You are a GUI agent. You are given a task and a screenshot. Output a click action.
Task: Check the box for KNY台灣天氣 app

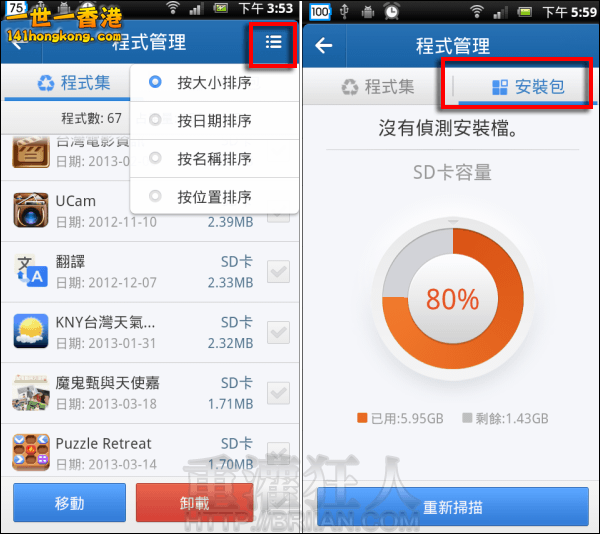click(x=278, y=332)
